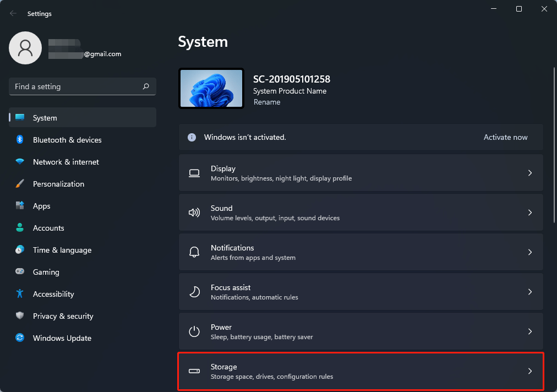Viewport: 557px width, 392px height.
Task: Expand the Notifications settings row
Action: pos(529,252)
